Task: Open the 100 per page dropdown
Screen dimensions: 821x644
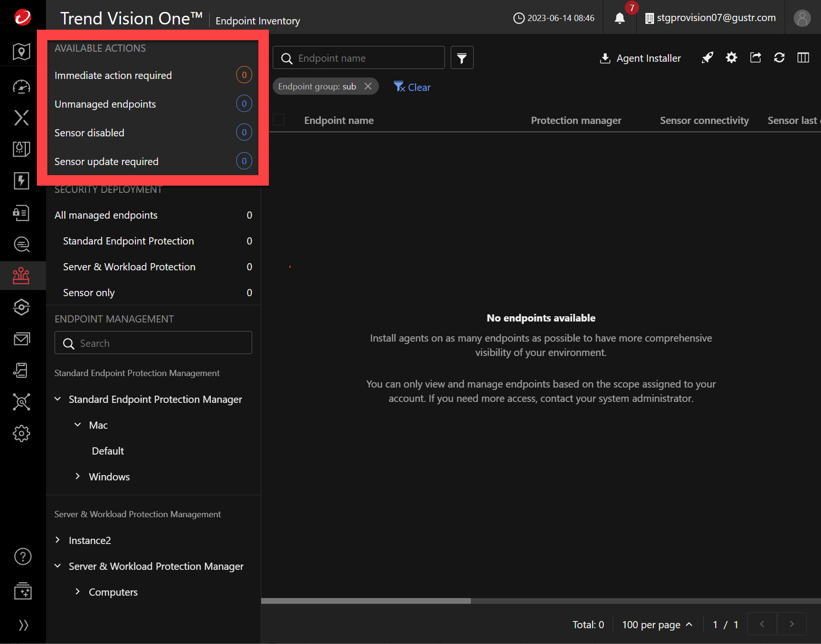Action: tap(657, 624)
